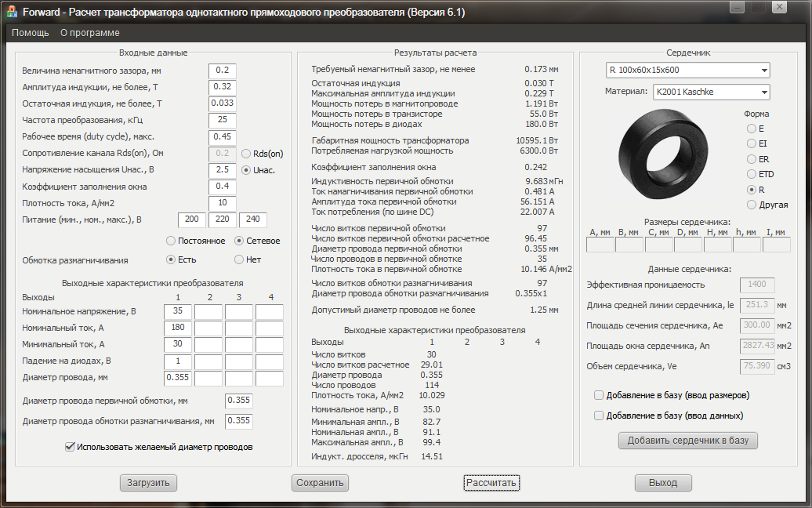This screenshot has height=508, width=812.
Task: Click the toroid core image
Action: [663, 154]
